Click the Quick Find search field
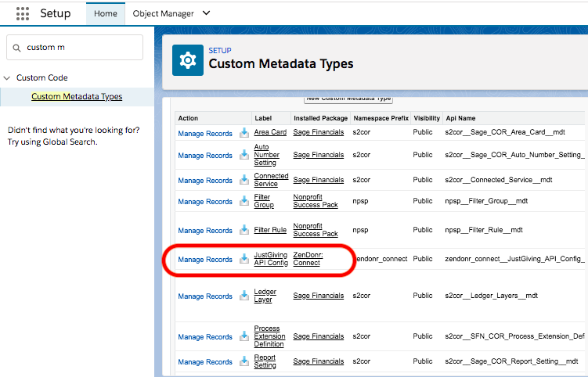 pos(74,48)
